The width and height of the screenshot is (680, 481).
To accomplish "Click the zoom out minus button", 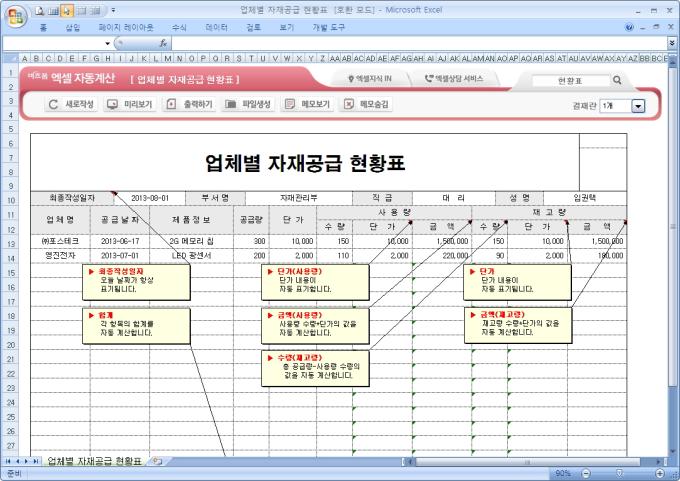I will pos(586,473).
